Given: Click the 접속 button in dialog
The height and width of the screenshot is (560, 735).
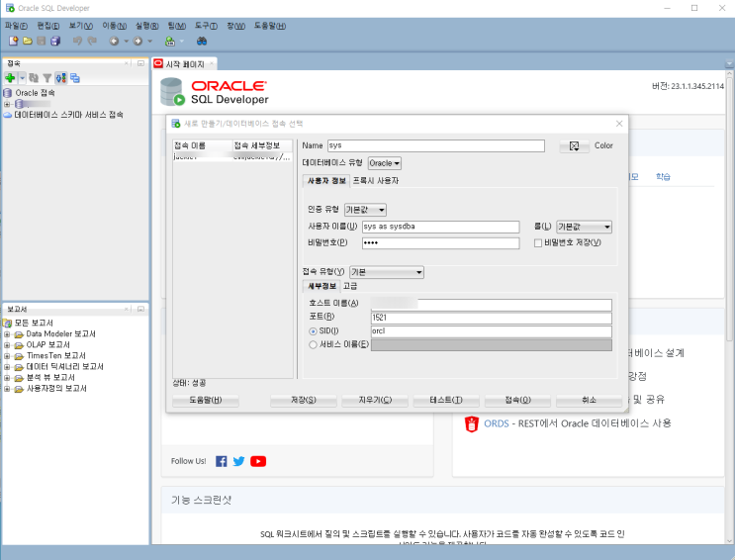Looking at the screenshot, I should [x=517, y=400].
